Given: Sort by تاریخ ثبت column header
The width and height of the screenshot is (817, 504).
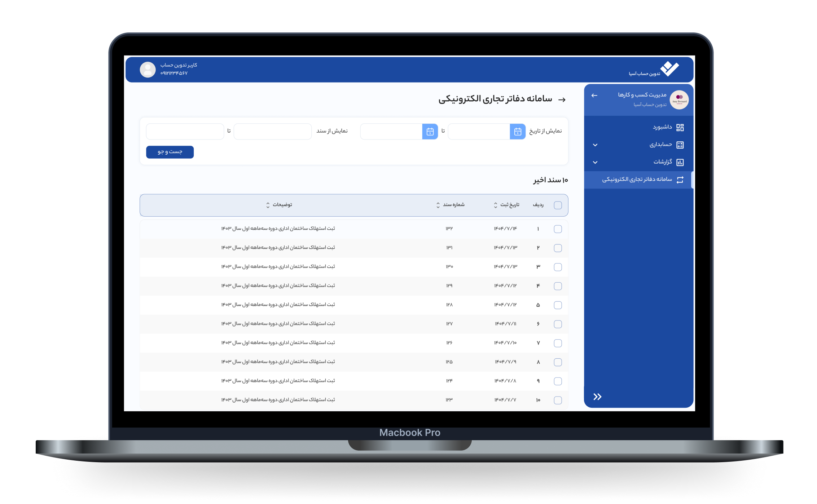Looking at the screenshot, I should [x=509, y=205].
